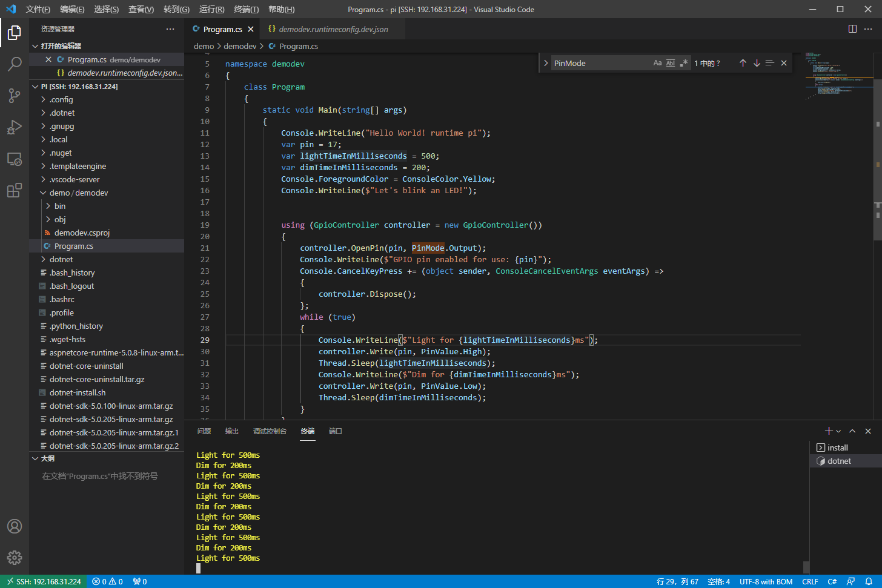Viewport: 882px width, 588px height.
Task: Select the dotnet terminal instance
Action: pyautogui.click(x=846, y=461)
